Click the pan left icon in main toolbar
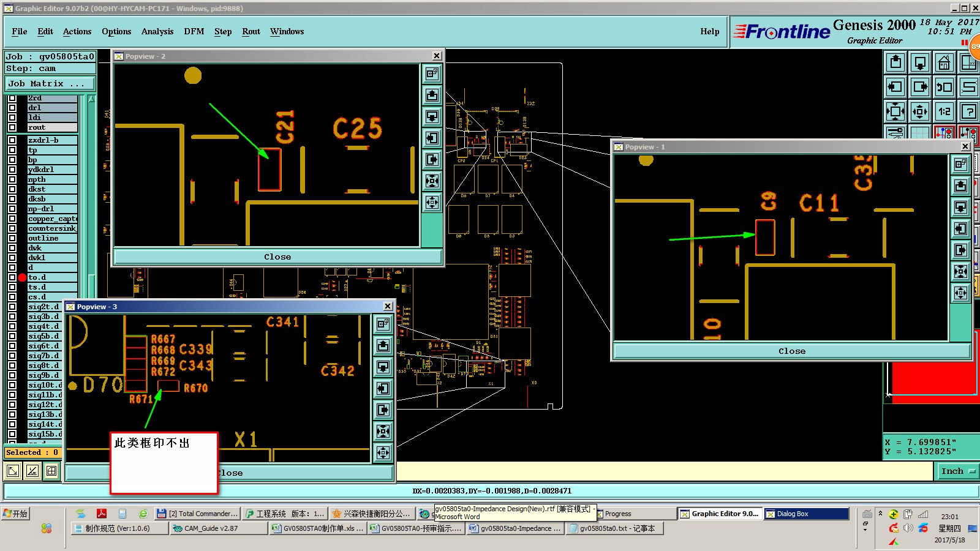Viewport: 980px width, 551px height. click(x=895, y=87)
